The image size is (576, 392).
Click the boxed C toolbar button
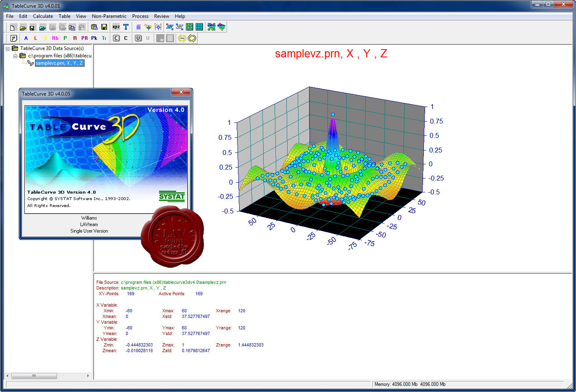pyautogui.click(x=116, y=38)
